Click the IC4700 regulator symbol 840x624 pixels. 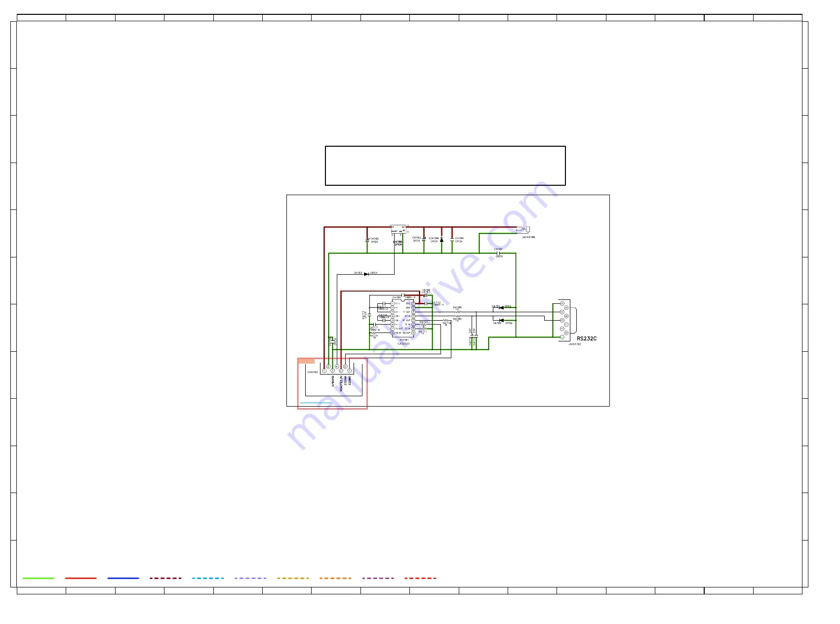pyautogui.click(x=399, y=229)
